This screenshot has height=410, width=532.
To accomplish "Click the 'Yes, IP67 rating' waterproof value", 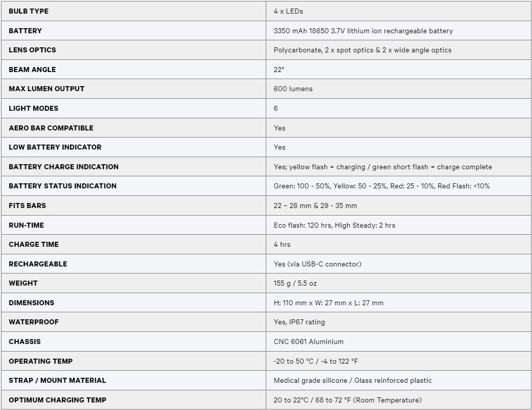I will click(x=299, y=322).
